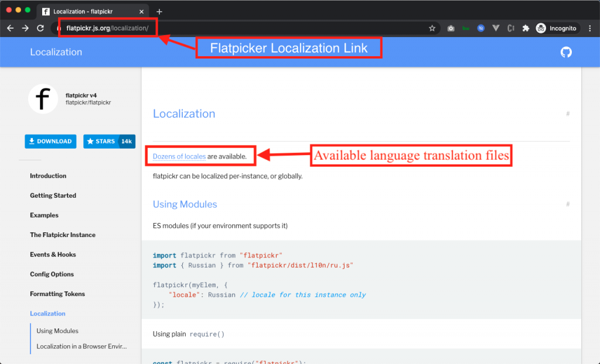Click the Localization main content heading
This screenshot has width=600, height=364.
(x=184, y=114)
